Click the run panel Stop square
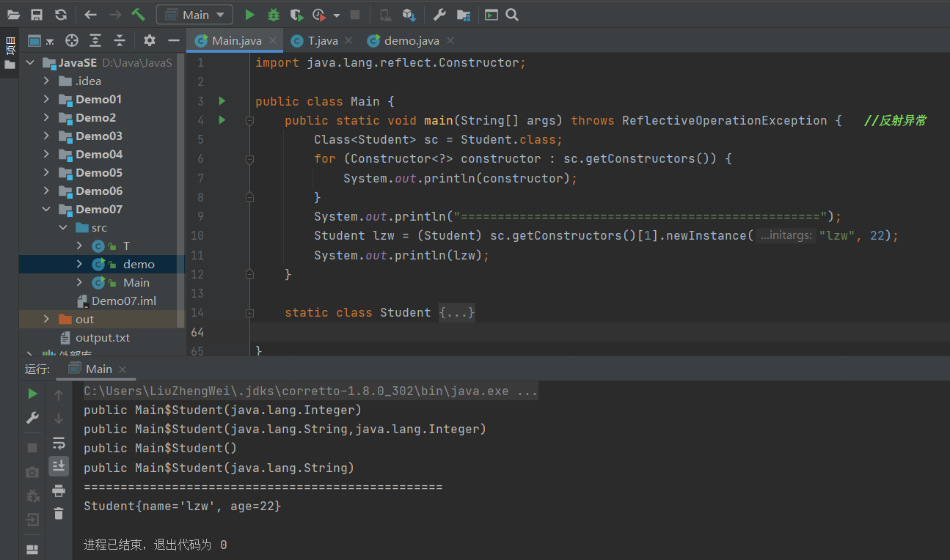 pos(32,447)
